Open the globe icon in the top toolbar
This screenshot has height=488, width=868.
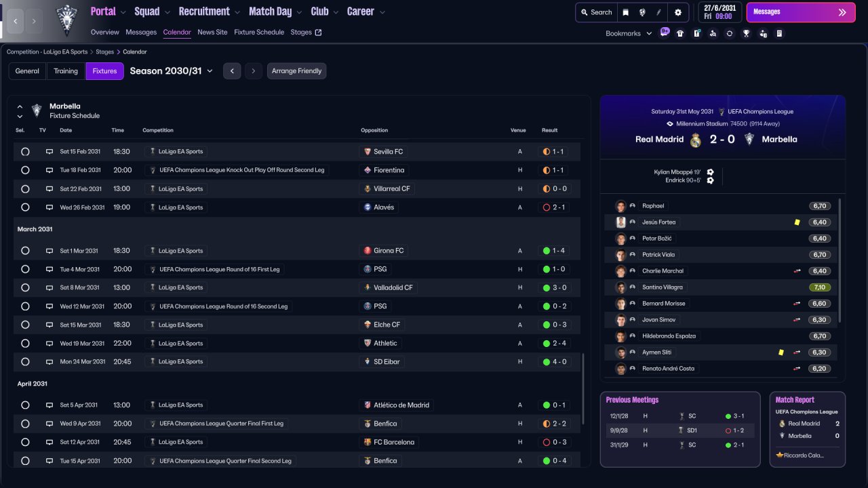click(x=642, y=12)
